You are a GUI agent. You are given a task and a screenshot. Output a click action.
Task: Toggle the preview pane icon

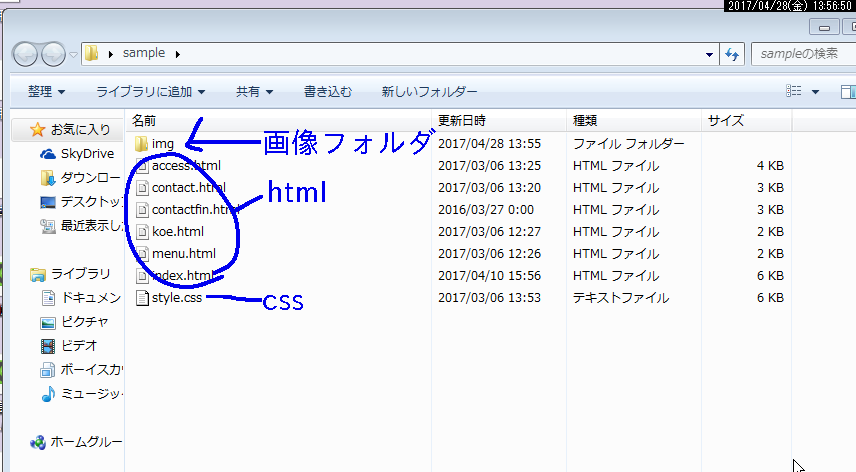[848, 92]
